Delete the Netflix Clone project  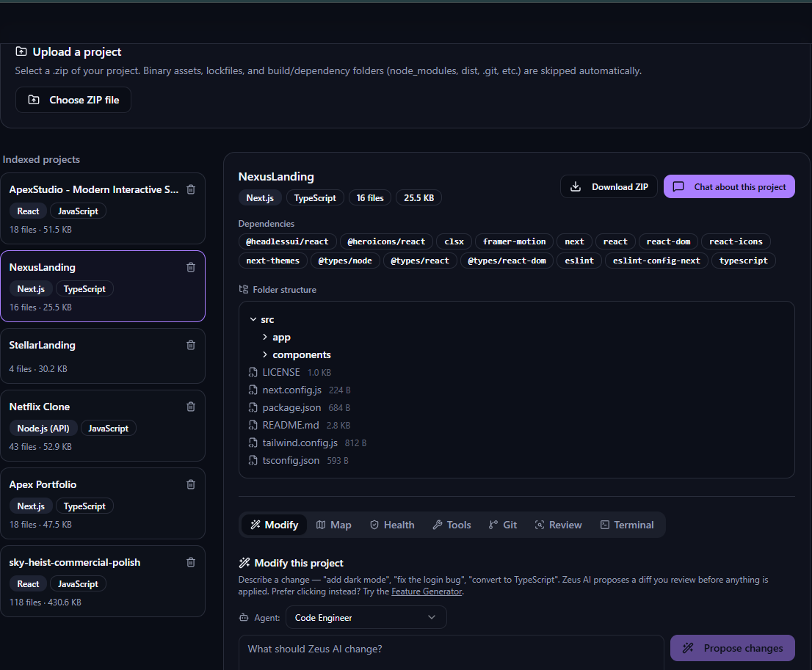(x=191, y=407)
